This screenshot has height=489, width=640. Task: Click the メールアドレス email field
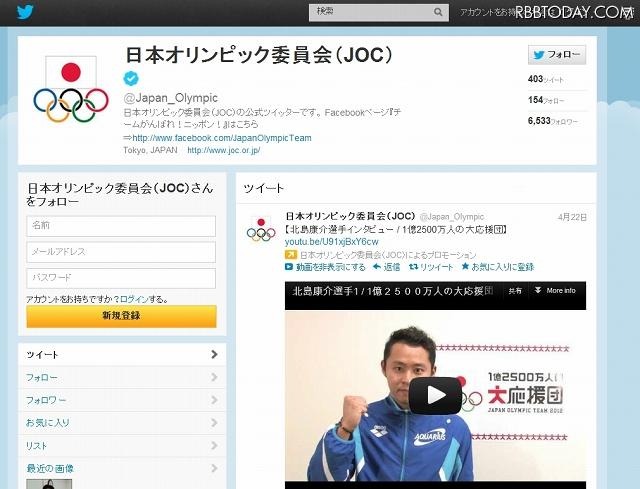point(121,252)
